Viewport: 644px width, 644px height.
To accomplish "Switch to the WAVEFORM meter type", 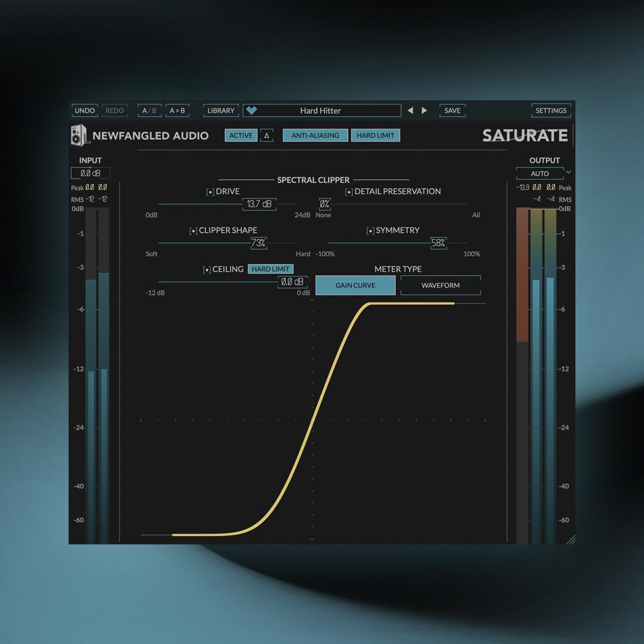I will [440, 285].
